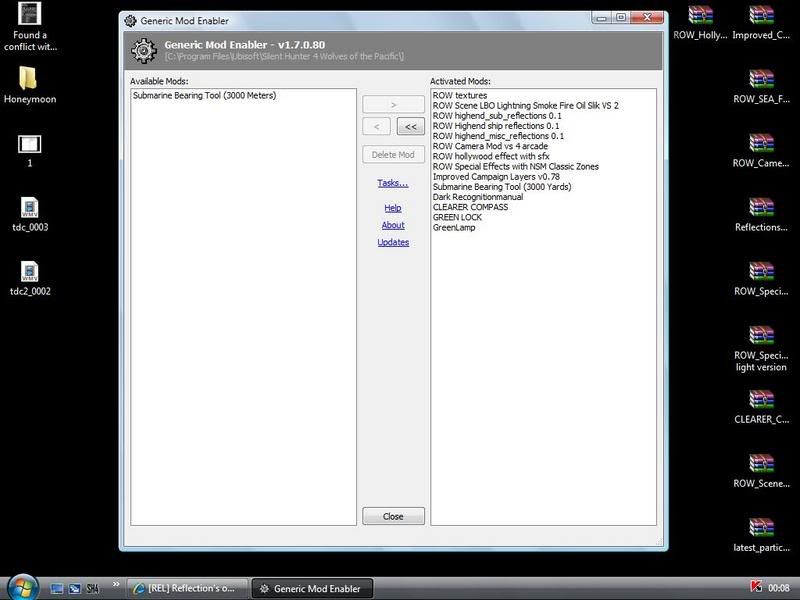The height and width of the screenshot is (600, 800).
Task: Click the taskbar clock showing 00:08
Action: [779, 588]
